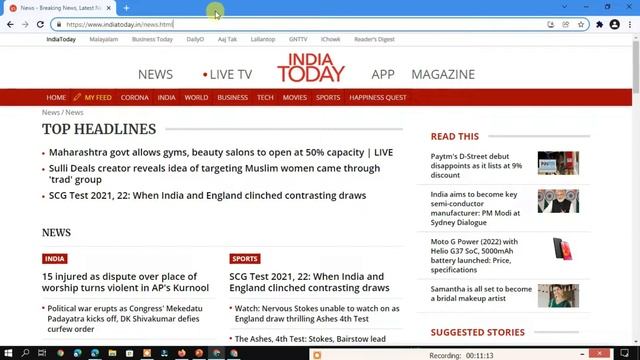Close the India Today News tab
The height and width of the screenshot is (360, 640).
(109, 8)
